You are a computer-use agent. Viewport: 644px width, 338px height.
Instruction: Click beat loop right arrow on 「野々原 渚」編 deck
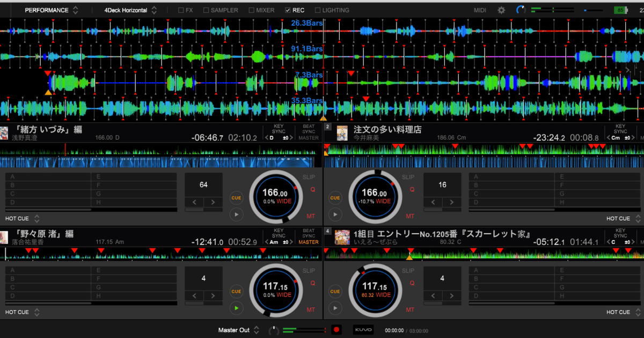[x=213, y=296]
